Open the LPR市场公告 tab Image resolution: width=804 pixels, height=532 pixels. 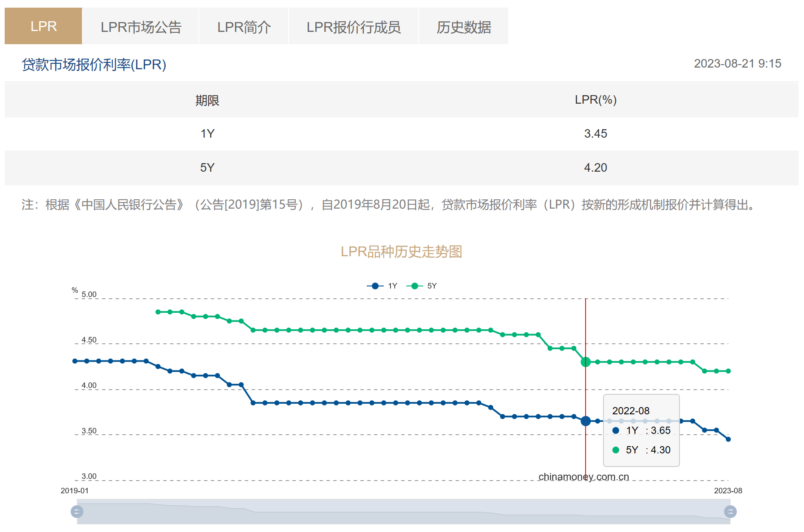[141, 26]
